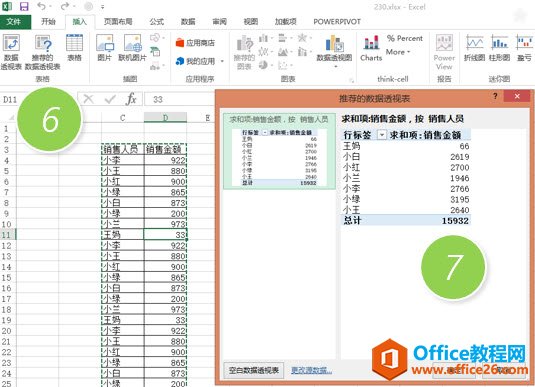535x387 pixels.
Task: Open the 行标签 filter dropdown in preview
Action: tap(382, 135)
